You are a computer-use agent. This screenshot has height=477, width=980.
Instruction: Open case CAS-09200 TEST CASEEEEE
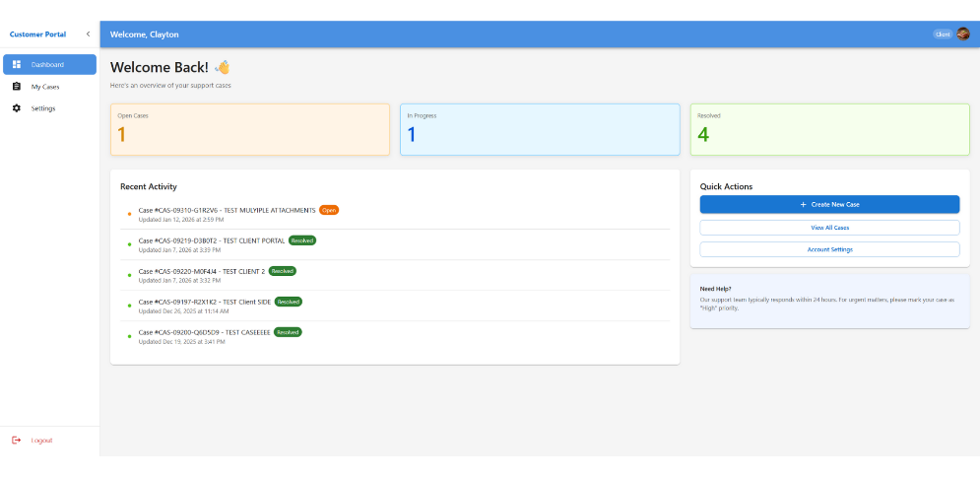[204, 333]
